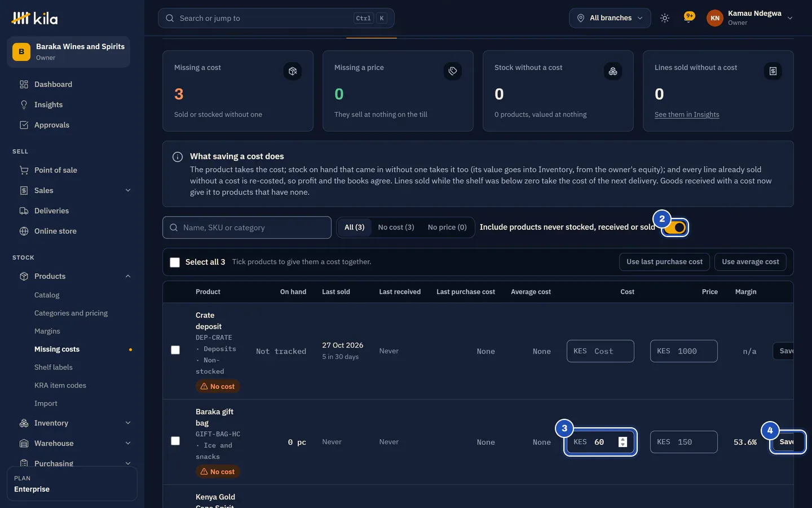
Task: Click the Missing a cost card icon
Action: 292,71
